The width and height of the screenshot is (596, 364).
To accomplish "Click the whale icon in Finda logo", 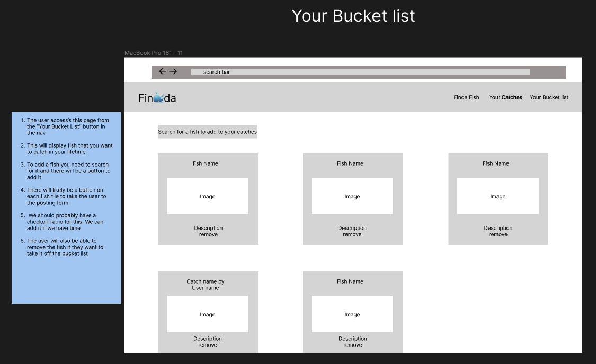I will point(158,98).
